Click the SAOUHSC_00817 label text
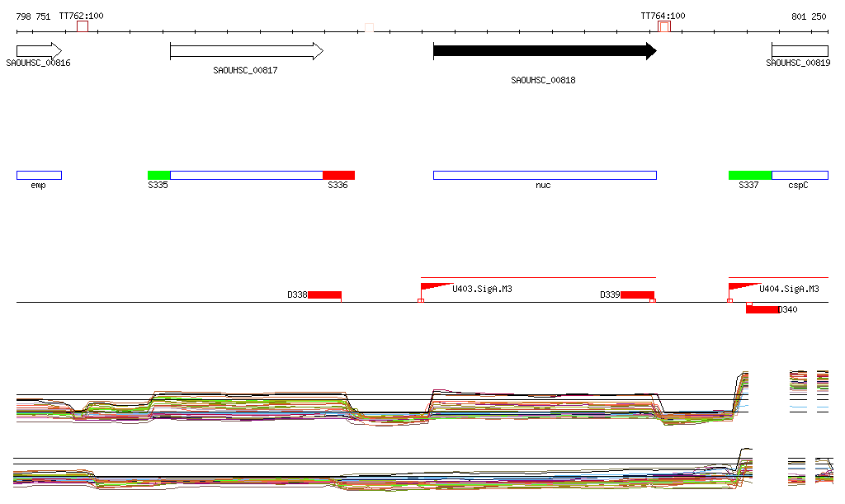Image resolution: width=845 pixels, height=504 pixels. tap(245, 71)
